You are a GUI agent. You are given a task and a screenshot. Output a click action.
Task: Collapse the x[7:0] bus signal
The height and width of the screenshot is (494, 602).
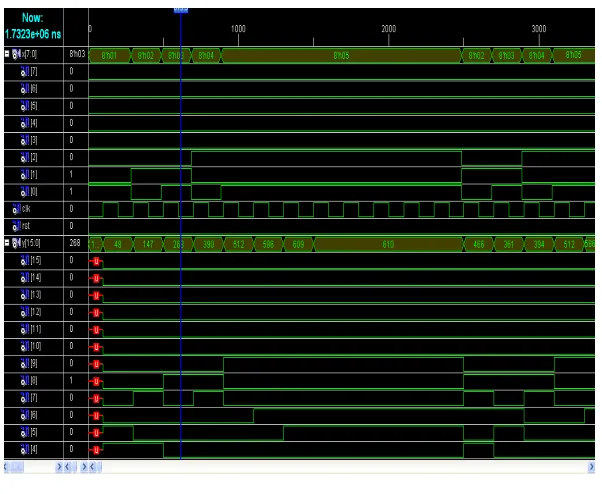[7, 54]
